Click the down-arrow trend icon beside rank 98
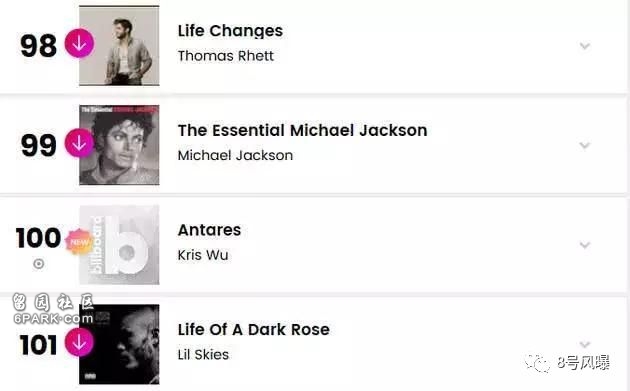Image resolution: width=630 pixels, height=391 pixels. pos(79,43)
